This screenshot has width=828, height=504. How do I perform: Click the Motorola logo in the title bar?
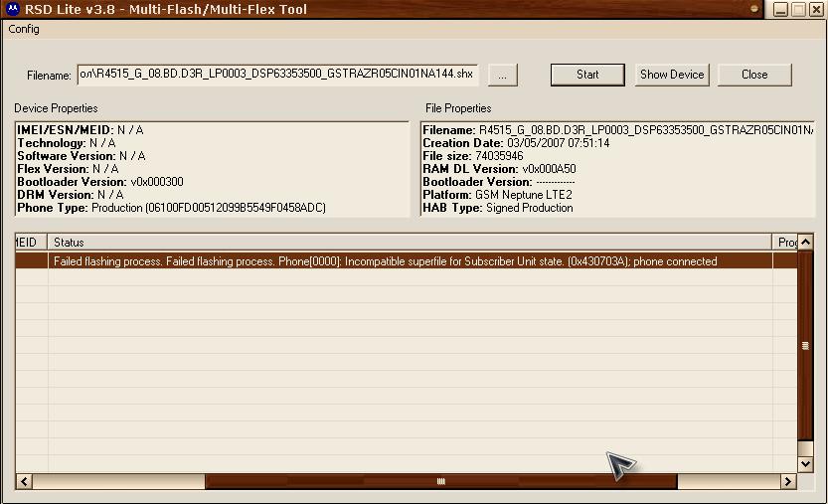pyautogui.click(x=12, y=9)
